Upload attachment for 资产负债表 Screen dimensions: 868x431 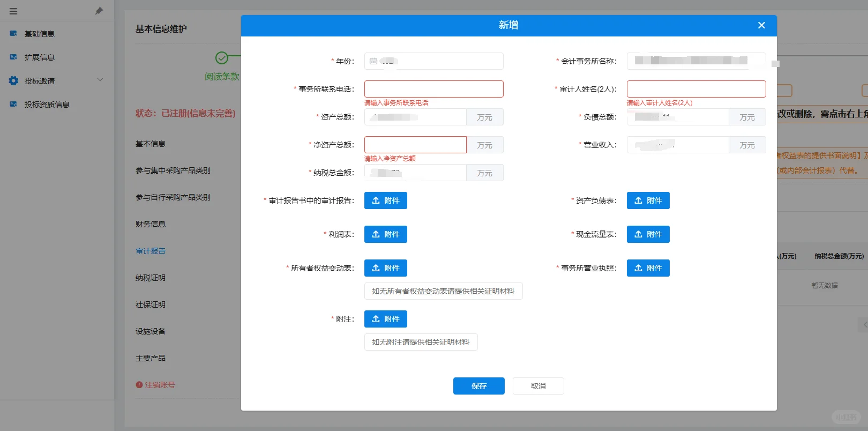tap(648, 200)
